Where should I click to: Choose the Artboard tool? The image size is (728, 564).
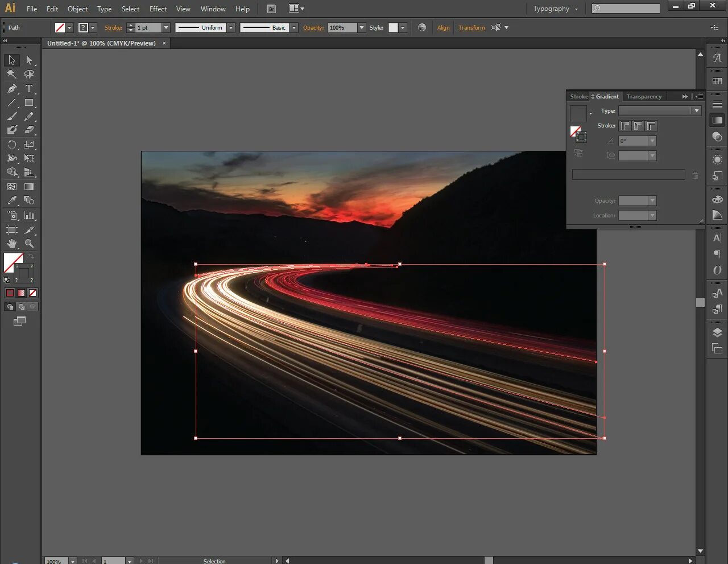pyautogui.click(x=12, y=230)
